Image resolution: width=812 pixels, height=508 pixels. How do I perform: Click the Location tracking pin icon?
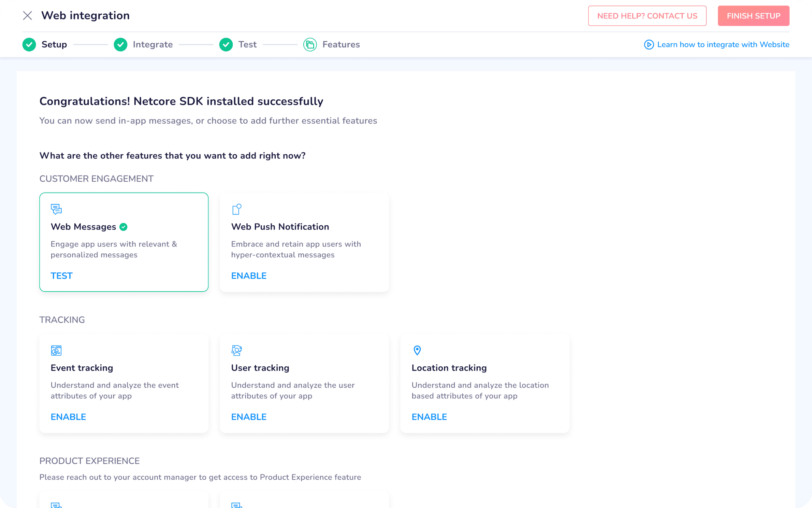coord(417,350)
